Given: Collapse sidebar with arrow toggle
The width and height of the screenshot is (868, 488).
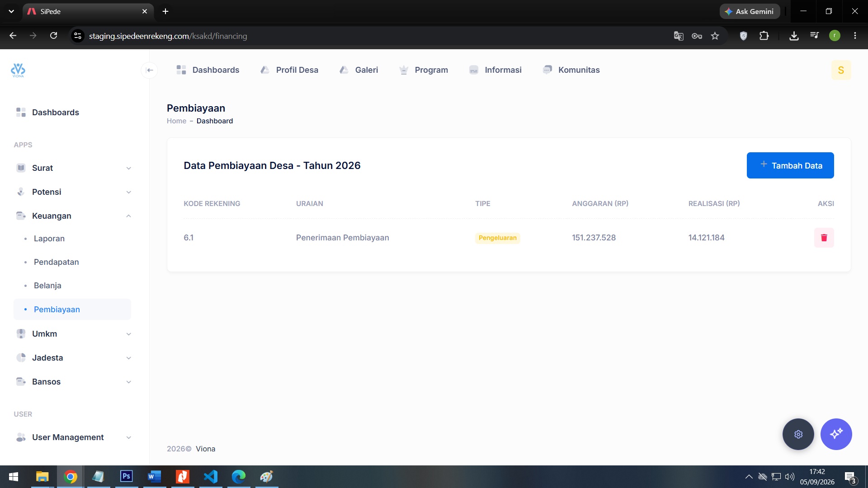Looking at the screenshot, I should click(150, 70).
